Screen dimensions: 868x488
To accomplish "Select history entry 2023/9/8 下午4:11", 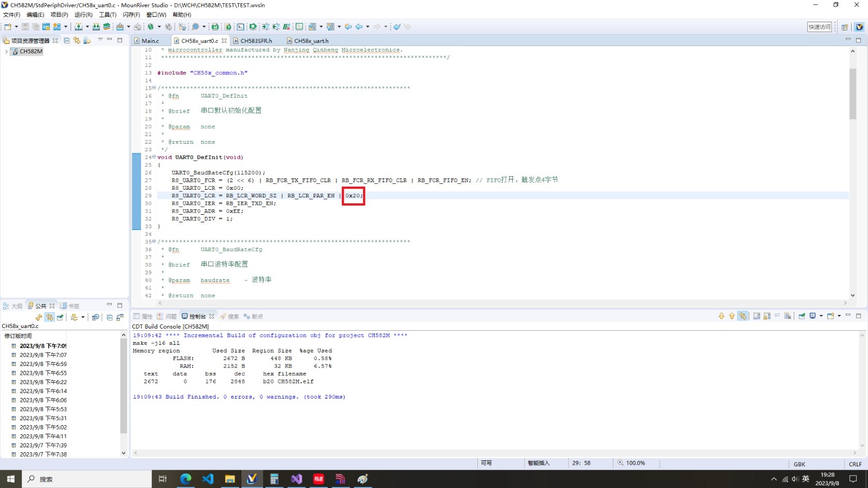I will (43, 436).
